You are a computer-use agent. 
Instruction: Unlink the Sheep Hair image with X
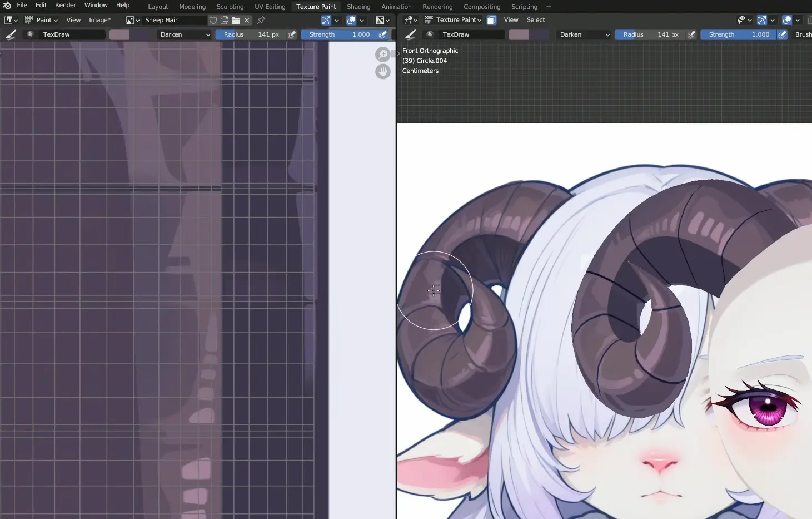pos(247,20)
